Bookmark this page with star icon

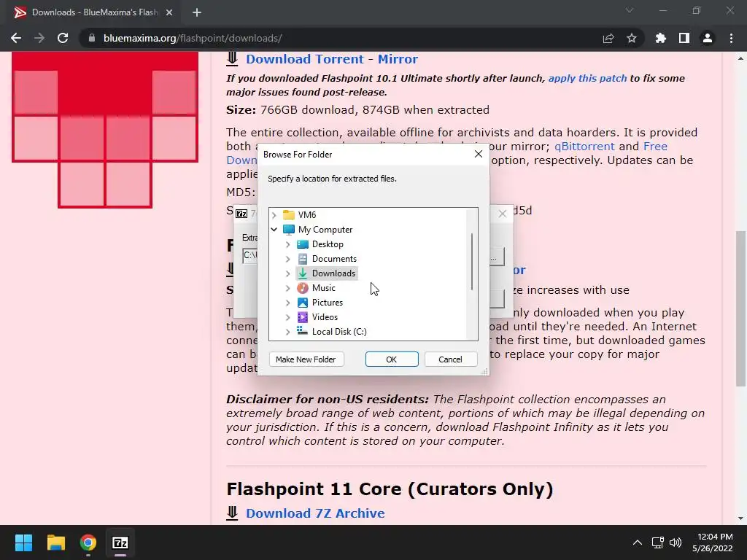(632, 38)
